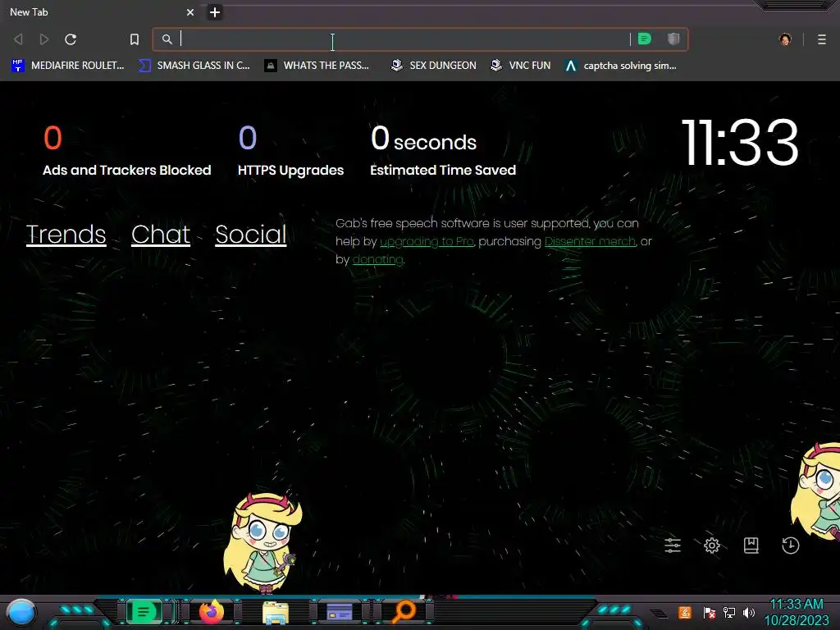Viewport: 840px width, 630px height.
Task: Open bookmarks icon on new tab page
Action: [751, 546]
